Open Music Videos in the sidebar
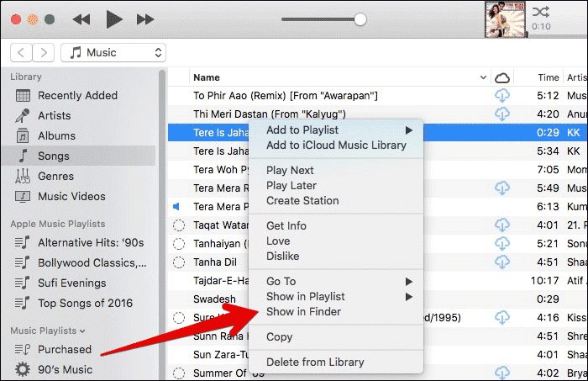 tap(71, 196)
